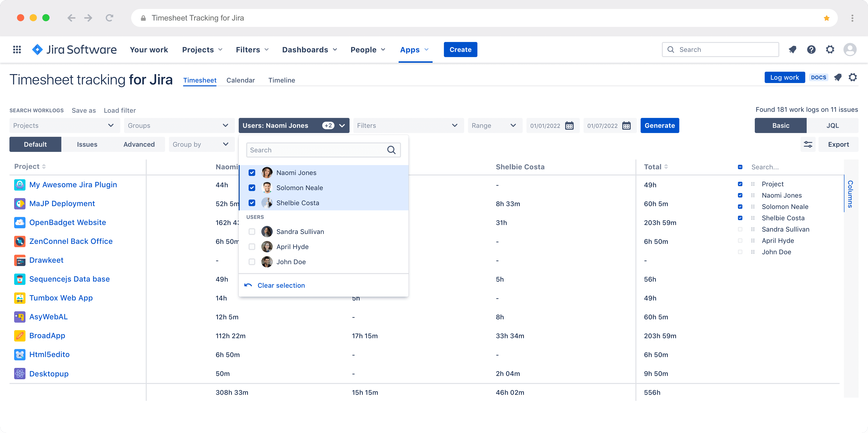Open the help question mark icon
Viewport: 868px width, 433px height.
click(811, 50)
